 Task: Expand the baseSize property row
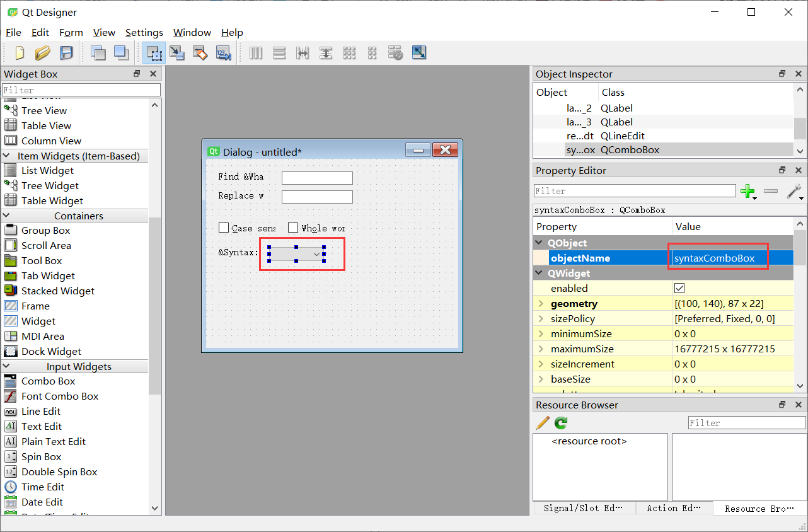click(x=540, y=379)
